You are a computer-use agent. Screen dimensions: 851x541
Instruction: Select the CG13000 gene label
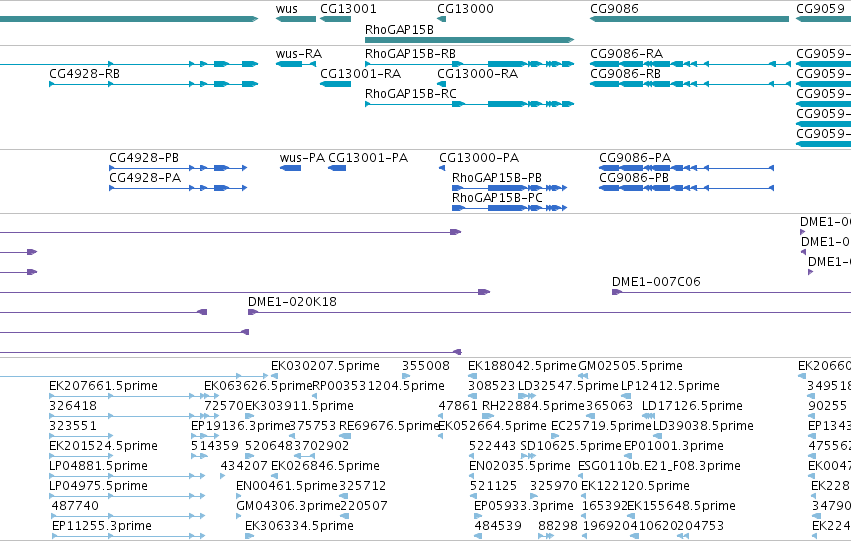pyautogui.click(x=465, y=9)
